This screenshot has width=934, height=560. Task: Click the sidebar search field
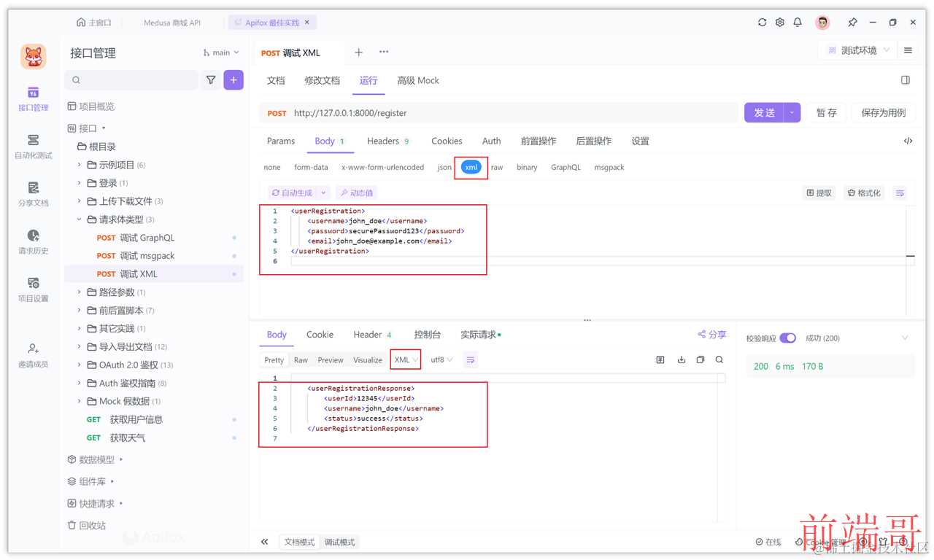(x=131, y=80)
